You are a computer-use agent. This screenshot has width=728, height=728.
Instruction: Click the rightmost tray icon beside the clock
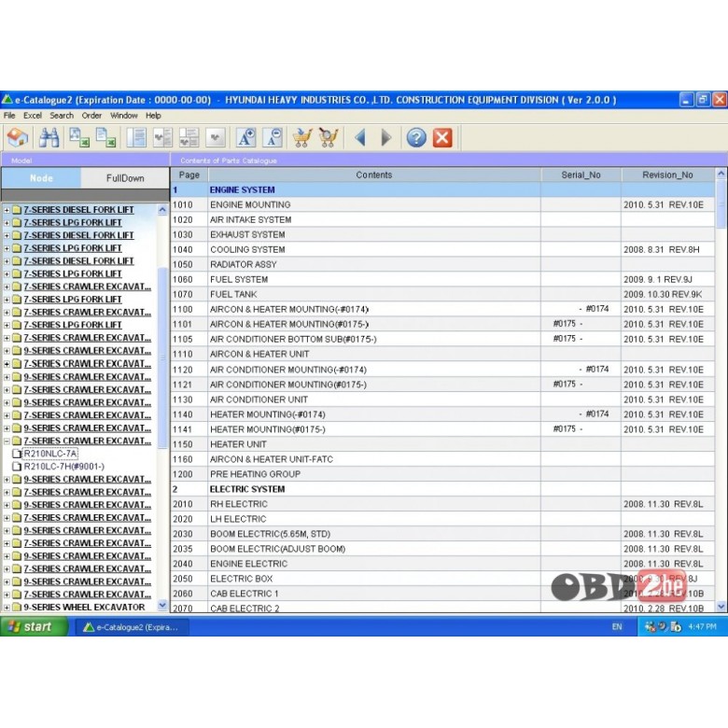[x=676, y=627]
